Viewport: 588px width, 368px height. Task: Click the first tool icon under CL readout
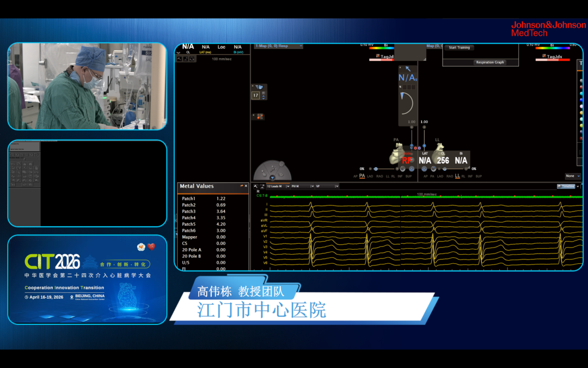coord(179,58)
